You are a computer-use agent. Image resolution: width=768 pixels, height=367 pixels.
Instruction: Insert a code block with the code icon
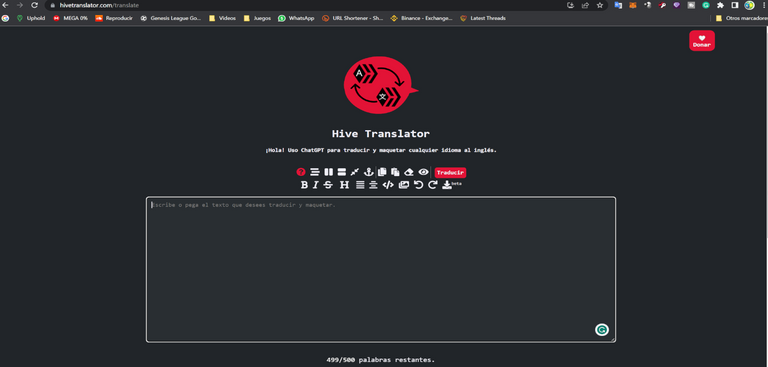(x=388, y=185)
